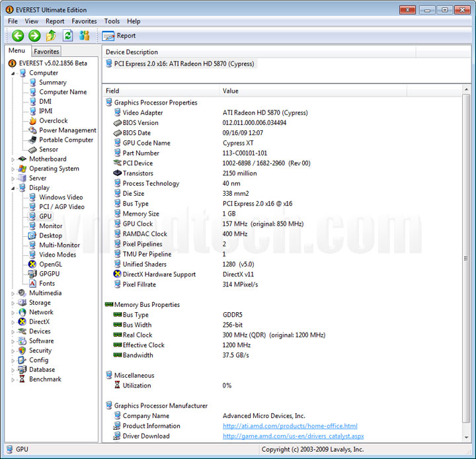Click the Motherboard icon in tree
This screenshot has height=459, width=476.
tap(22, 159)
